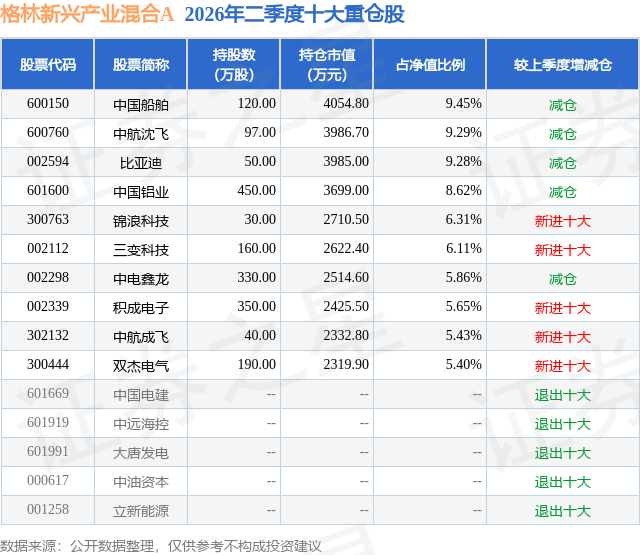Select stock code 002112
The width and height of the screenshot is (640, 555).
[48, 249]
